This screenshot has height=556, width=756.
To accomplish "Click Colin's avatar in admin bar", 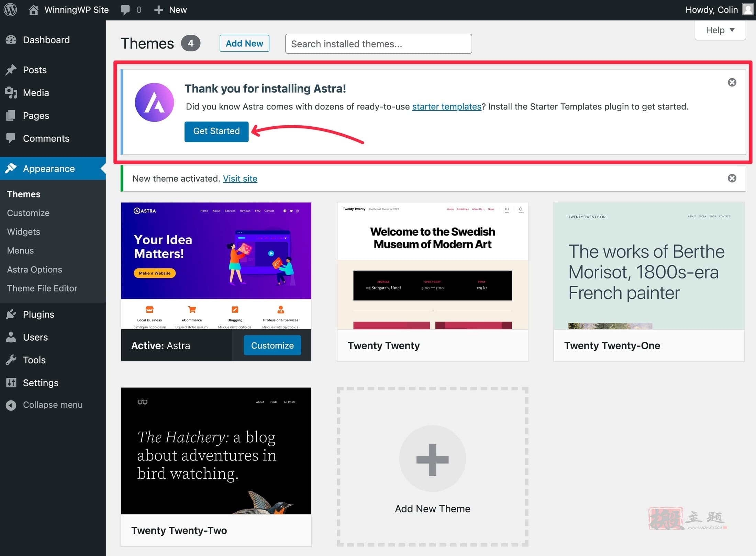I will (748, 9).
